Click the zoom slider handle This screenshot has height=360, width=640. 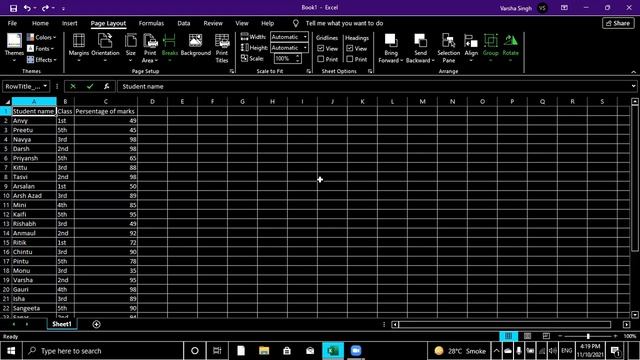(588, 336)
